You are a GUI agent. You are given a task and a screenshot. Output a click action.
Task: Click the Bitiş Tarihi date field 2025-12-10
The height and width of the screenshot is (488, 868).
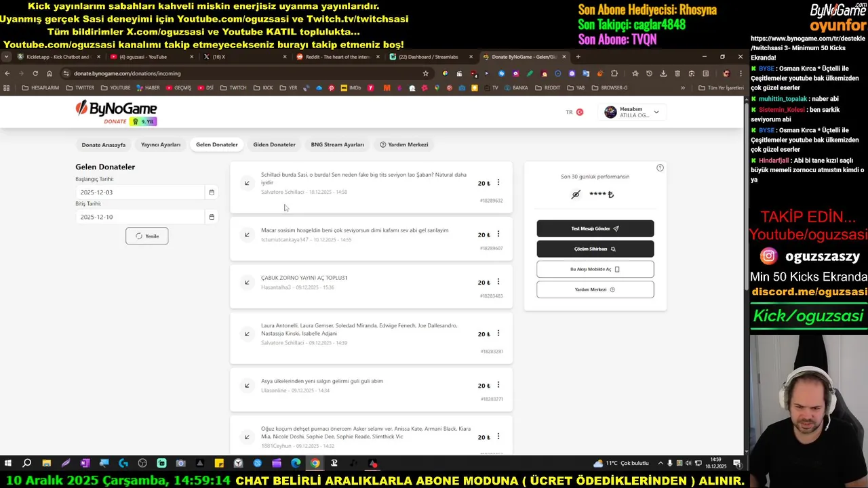point(140,217)
